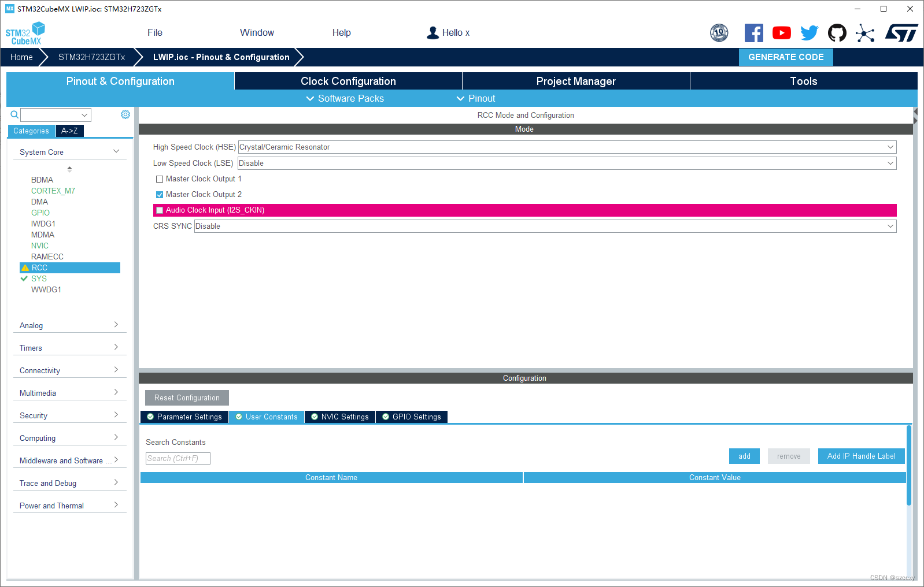The image size is (924, 587).
Task: Click Add IP Handle Label button
Action: pyautogui.click(x=862, y=456)
